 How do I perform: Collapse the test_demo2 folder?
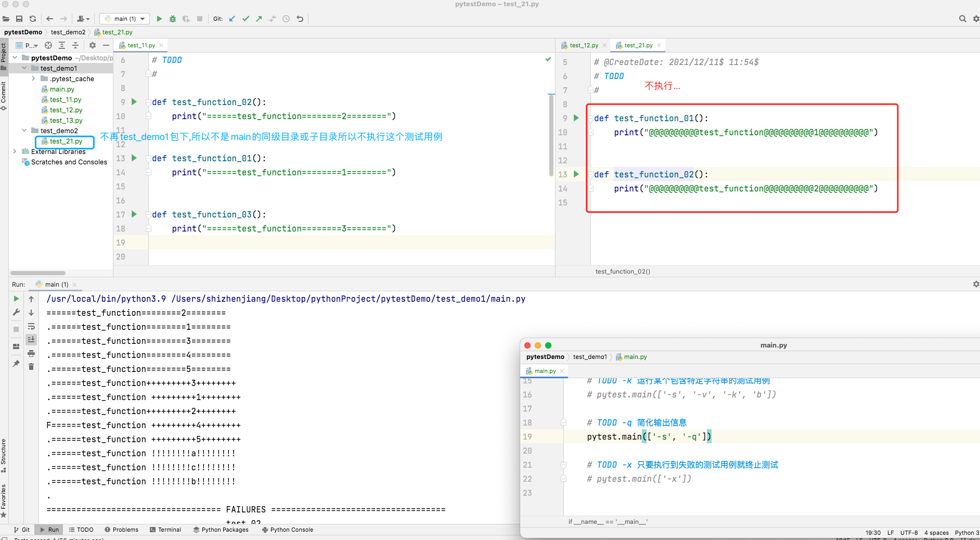tap(24, 131)
